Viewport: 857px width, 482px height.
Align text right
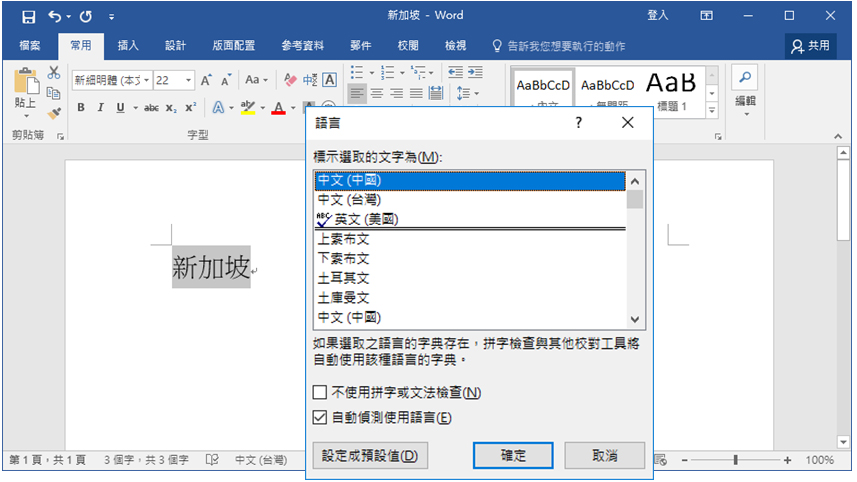point(396,93)
